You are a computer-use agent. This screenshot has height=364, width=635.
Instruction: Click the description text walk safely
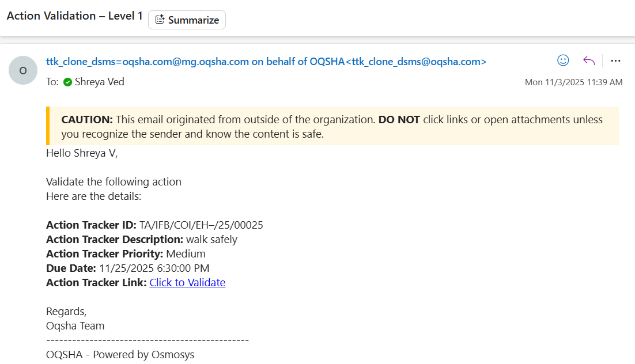tap(211, 240)
